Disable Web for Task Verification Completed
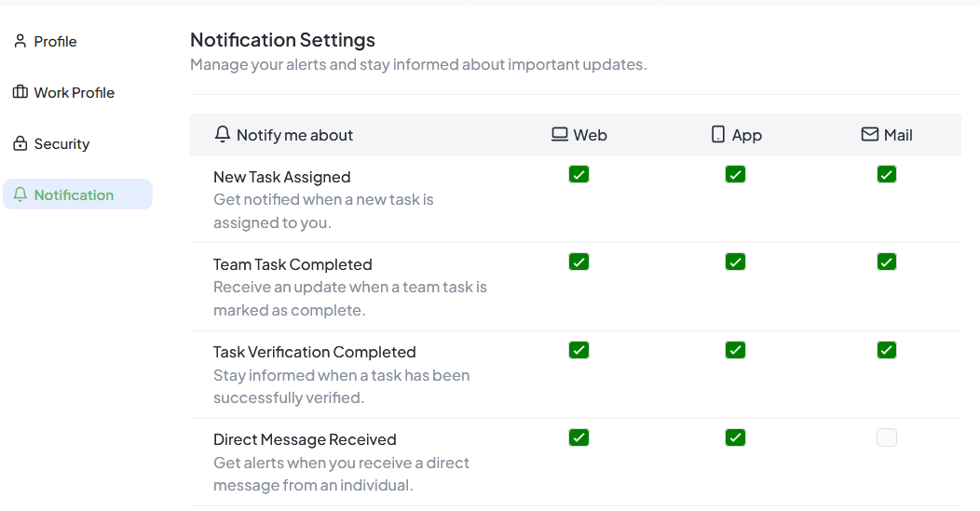980x511 pixels. coord(578,350)
